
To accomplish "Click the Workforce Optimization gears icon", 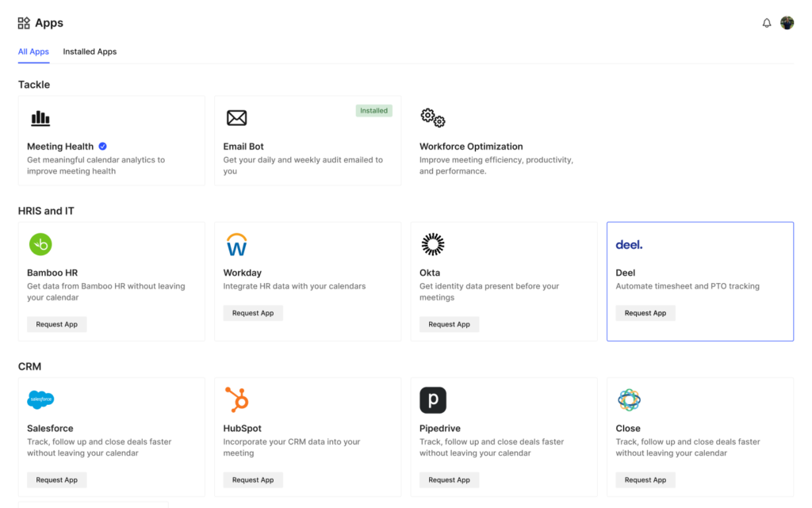I will 432,118.
